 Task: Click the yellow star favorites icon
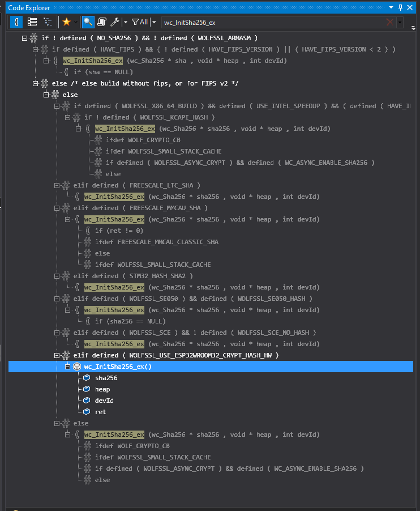click(x=66, y=22)
